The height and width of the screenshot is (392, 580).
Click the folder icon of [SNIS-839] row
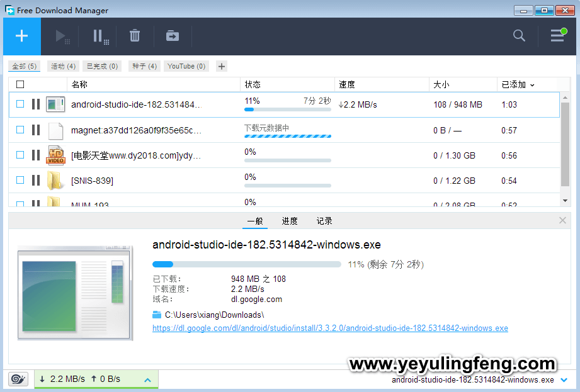pos(54,181)
